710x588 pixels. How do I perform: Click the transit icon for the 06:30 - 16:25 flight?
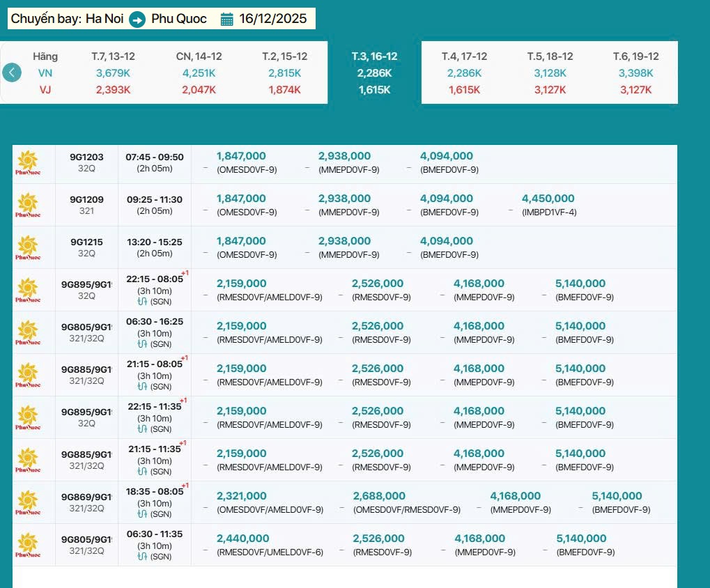click(x=142, y=344)
